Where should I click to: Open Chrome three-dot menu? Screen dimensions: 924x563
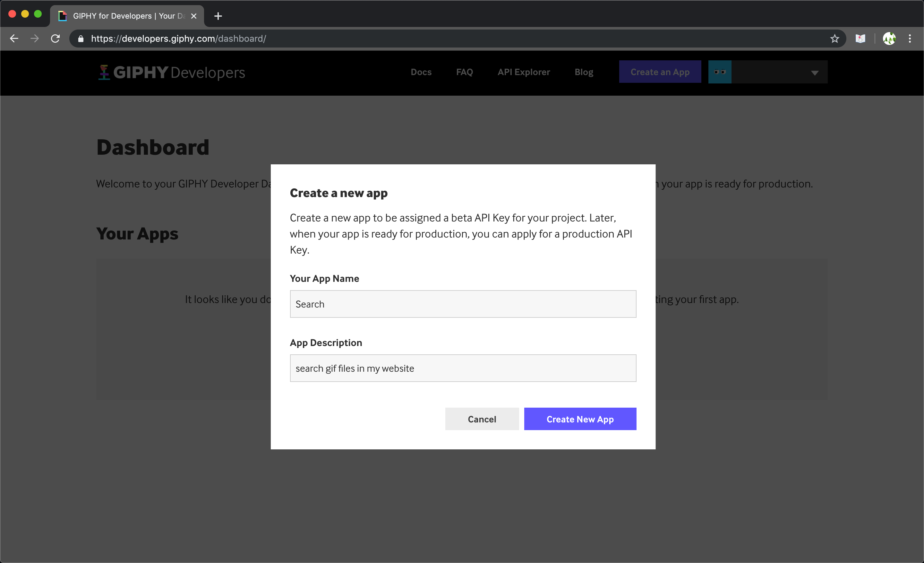coord(910,39)
